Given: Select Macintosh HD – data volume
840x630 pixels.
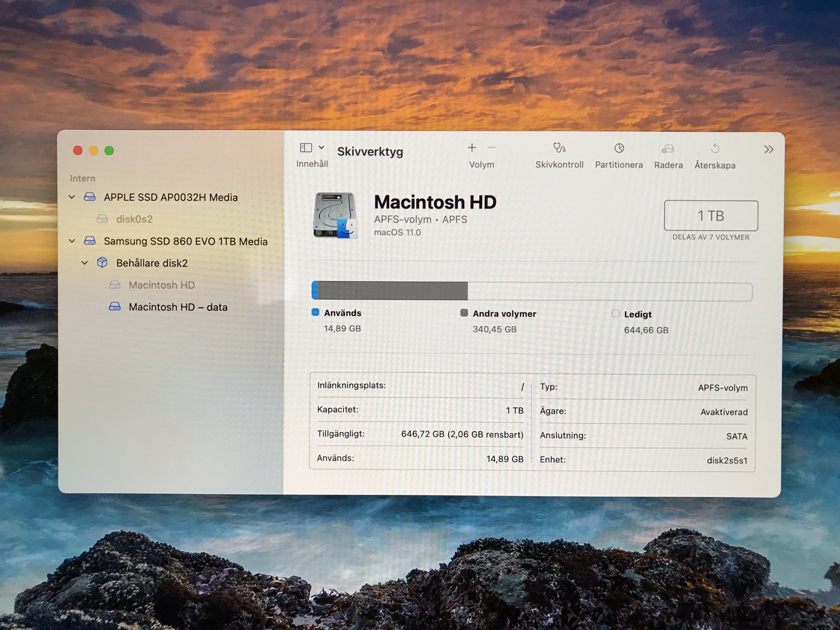Looking at the screenshot, I should (178, 307).
